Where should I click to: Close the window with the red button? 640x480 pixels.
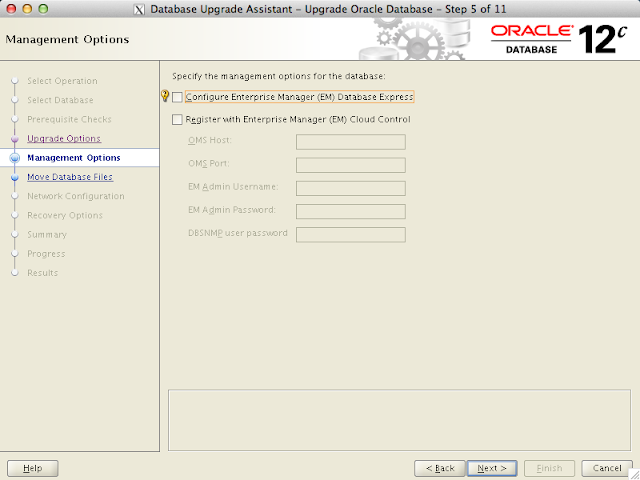11,9
